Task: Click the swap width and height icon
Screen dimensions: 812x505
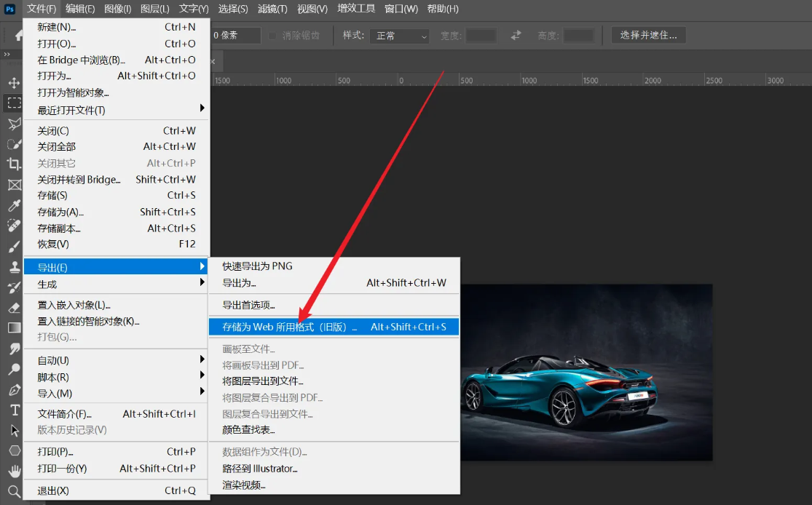Action: (516, 35)
